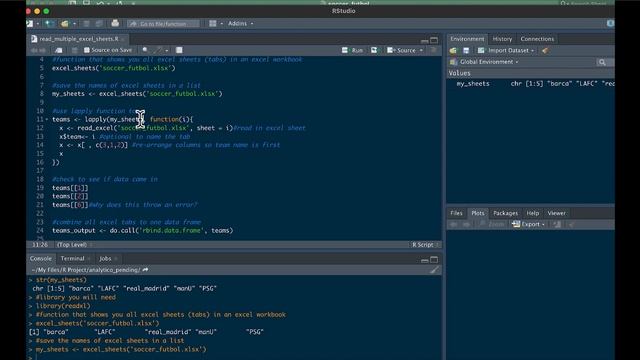Save current document disk icon in editor

click(75, 50)
